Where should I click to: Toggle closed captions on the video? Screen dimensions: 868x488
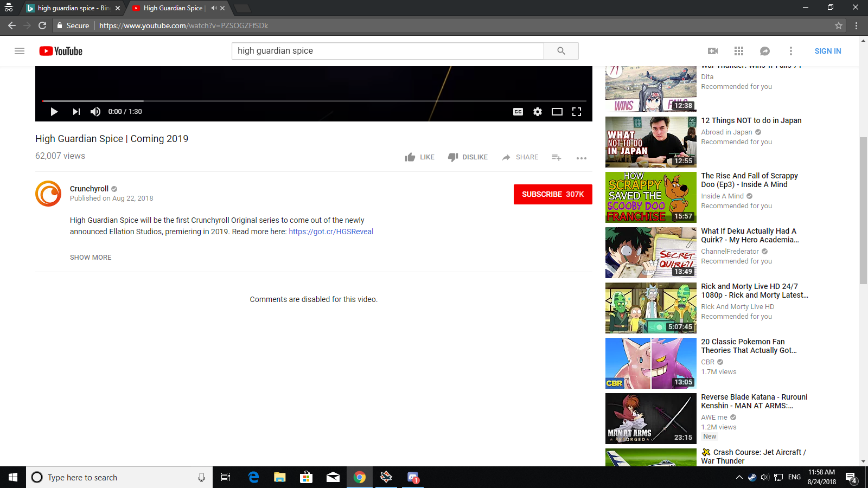click(x=518, y=112)
